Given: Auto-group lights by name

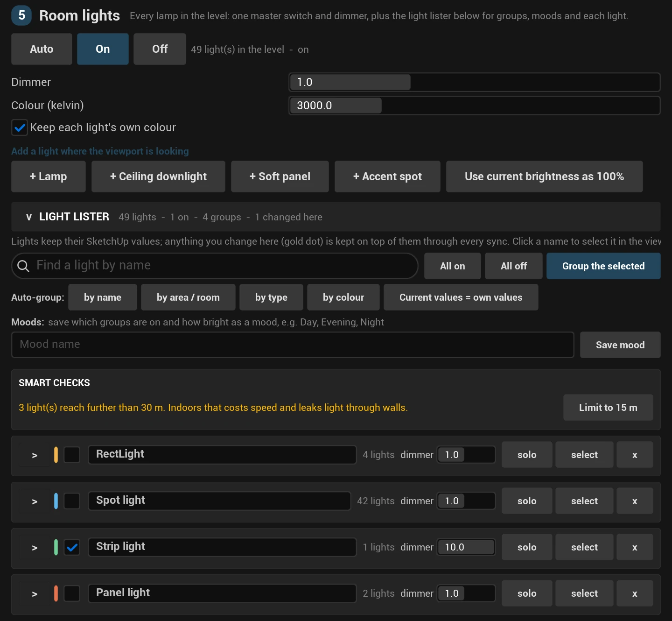Looking at the screenshot, I should click(x=103, y=297).
